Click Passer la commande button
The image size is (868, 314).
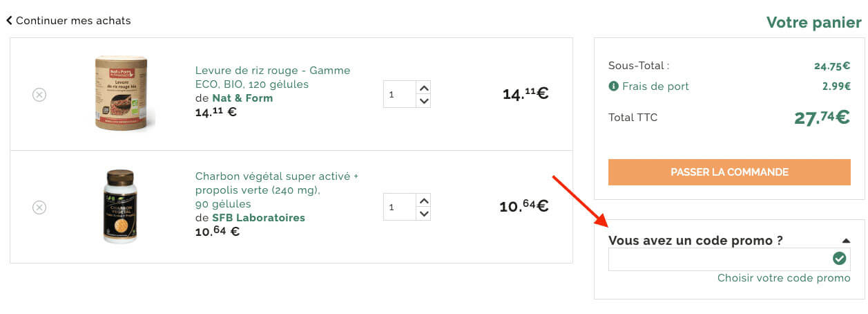coord(729,172)
